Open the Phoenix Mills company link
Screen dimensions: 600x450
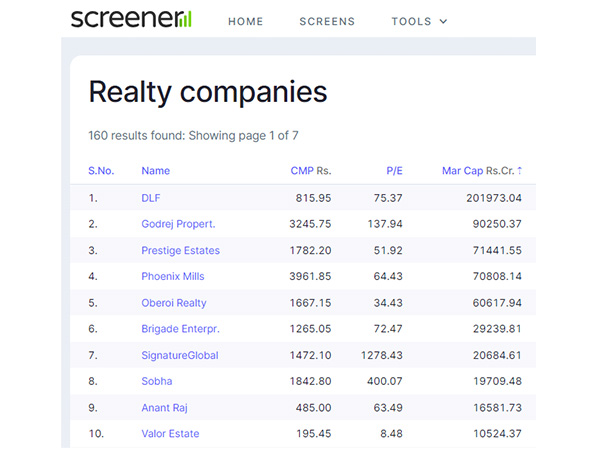173,276
